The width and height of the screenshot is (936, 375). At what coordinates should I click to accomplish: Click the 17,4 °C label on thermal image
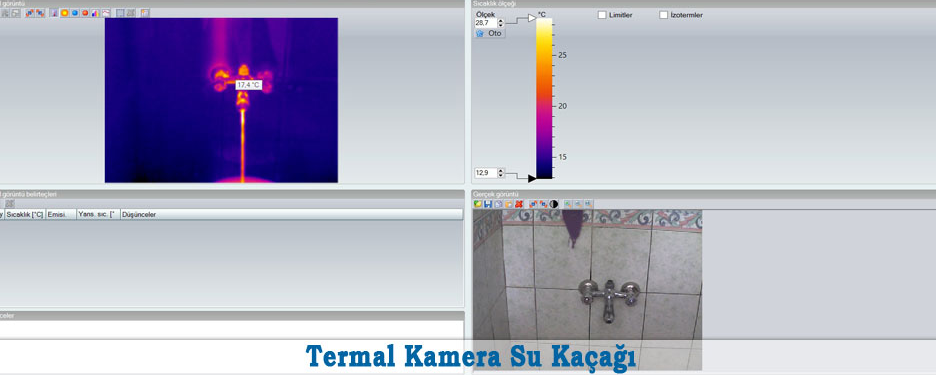pyautogui.click(x=248, y=85)
